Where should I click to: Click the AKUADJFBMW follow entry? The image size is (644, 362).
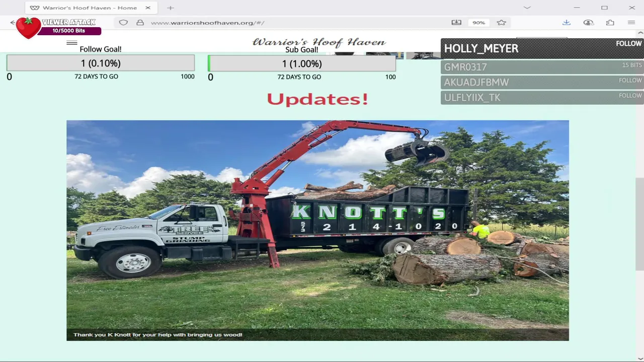[x=542, y=82]
